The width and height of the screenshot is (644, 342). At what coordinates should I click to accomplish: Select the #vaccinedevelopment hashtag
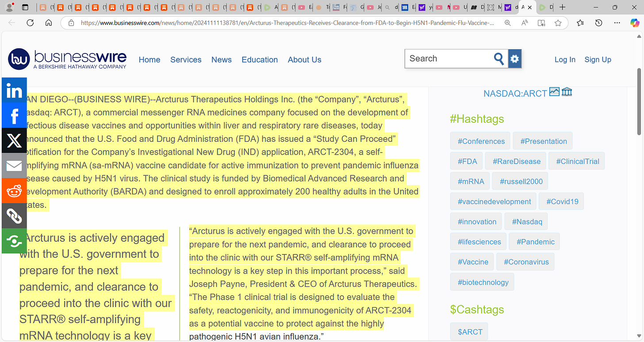494,201
